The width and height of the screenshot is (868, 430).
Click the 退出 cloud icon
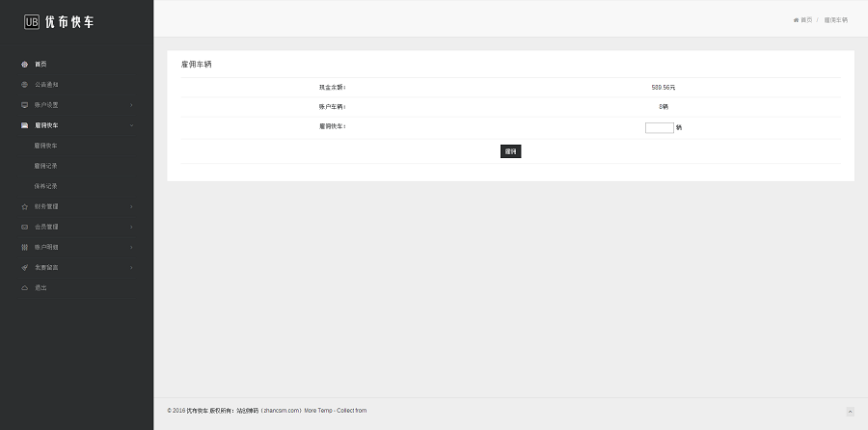(x=24, y=287)
